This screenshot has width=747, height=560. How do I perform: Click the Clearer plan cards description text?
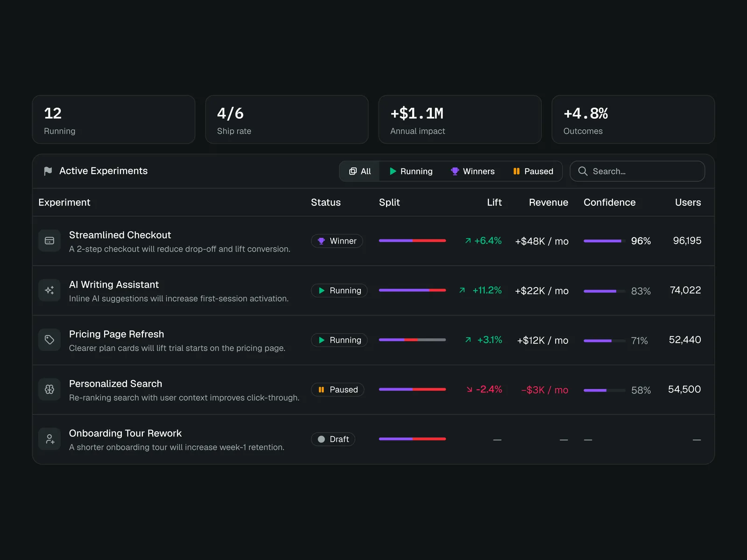pos(177,348)
